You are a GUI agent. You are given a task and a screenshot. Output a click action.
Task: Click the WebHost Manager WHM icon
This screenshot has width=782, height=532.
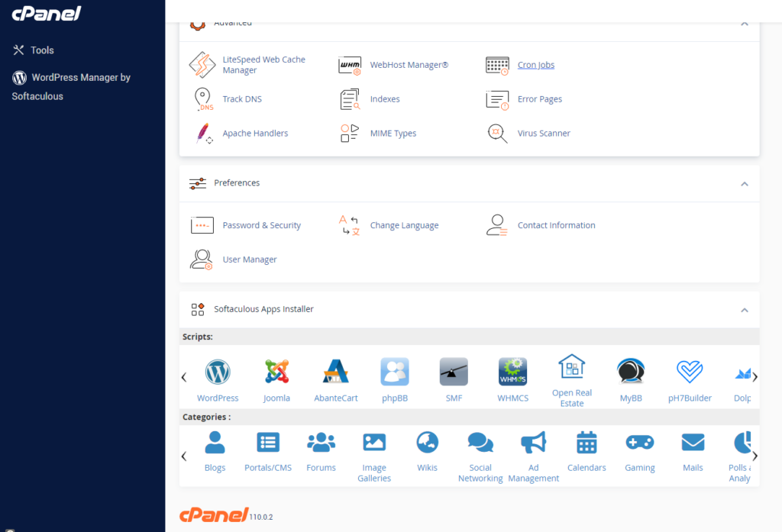point(350,65)
